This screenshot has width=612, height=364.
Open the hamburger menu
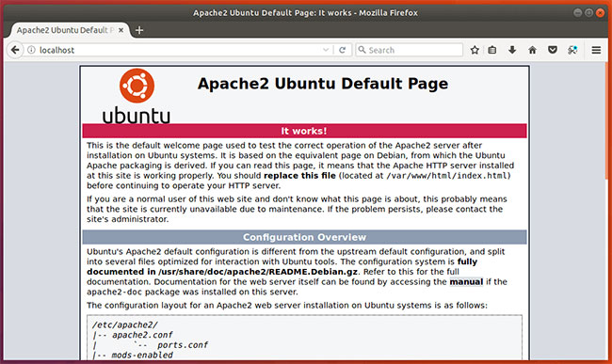(x=596, y=50)
